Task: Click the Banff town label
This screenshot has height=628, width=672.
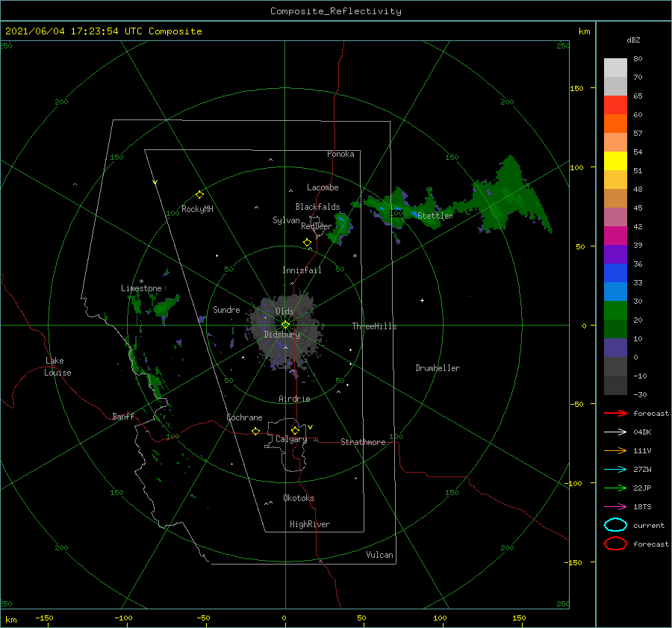Action: click(123, 417)
